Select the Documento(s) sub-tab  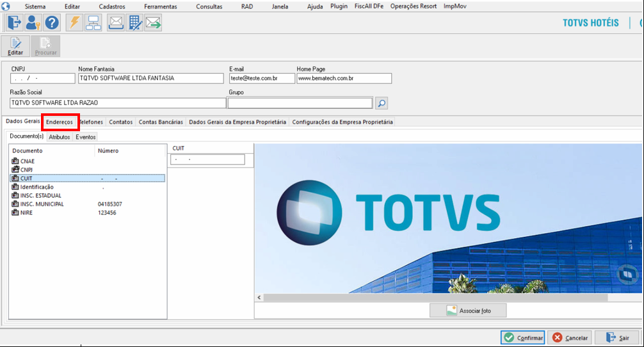pyautogui.click(x=27, y=136)
